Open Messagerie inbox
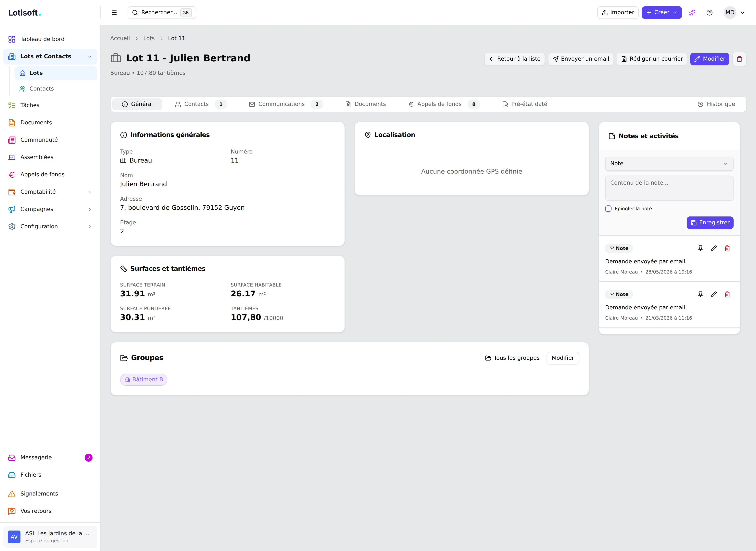The height and width of the screenshot is (551, 756). 50,458
